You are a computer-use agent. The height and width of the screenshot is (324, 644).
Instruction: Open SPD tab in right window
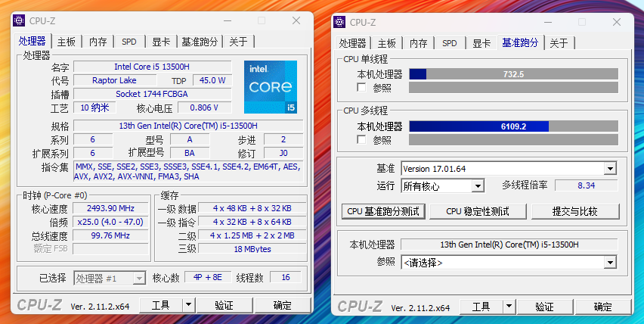pyautogui.click(x=449, y=43)
